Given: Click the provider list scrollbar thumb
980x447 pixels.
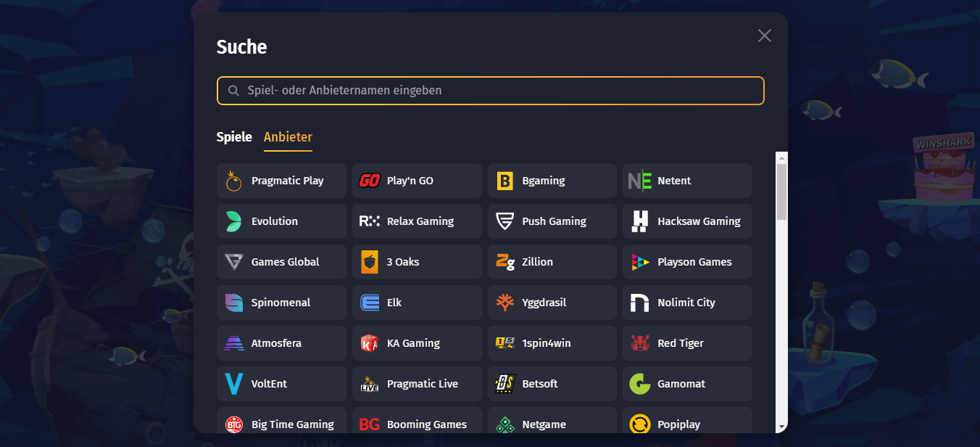Looking at the screenshot, I should [x=781, y=192].
